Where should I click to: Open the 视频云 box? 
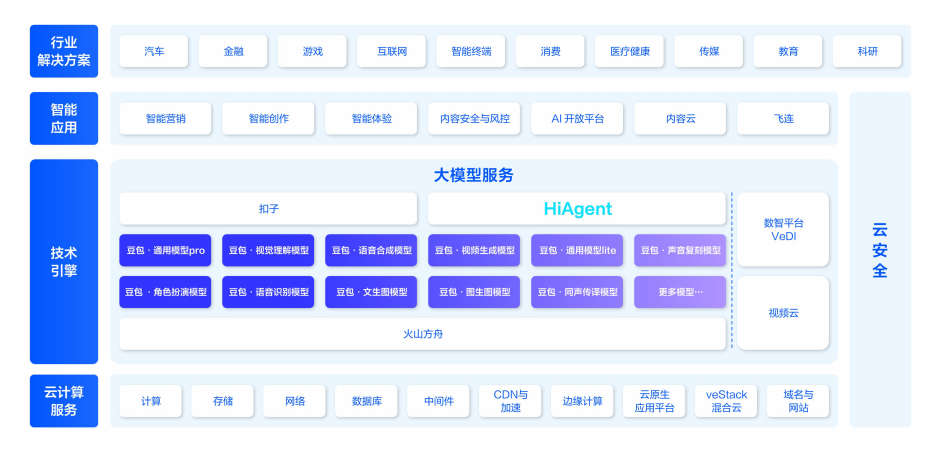click(783, 313)
